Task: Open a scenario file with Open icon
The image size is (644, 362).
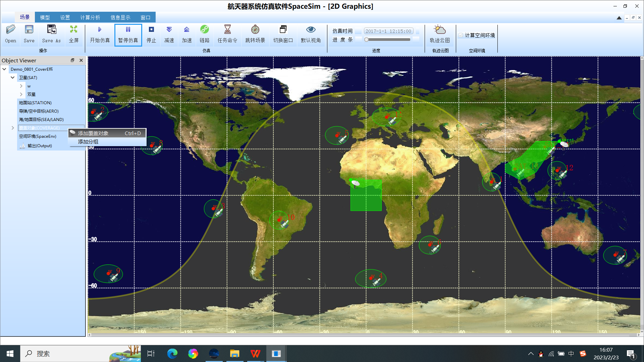Action: tap(10, 34)
